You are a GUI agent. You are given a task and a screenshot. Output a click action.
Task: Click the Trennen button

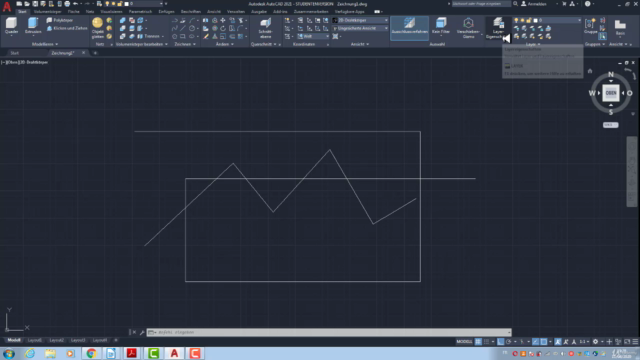pos(149,36)
